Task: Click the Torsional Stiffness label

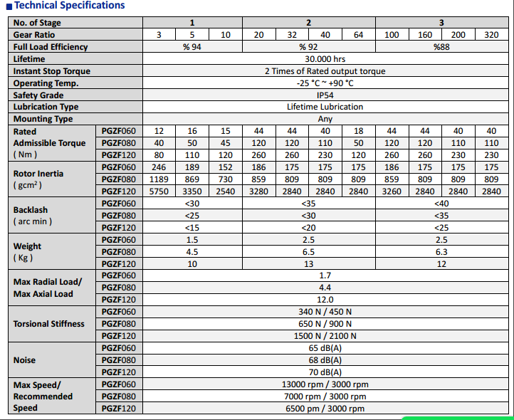Action: click(49, 324)
